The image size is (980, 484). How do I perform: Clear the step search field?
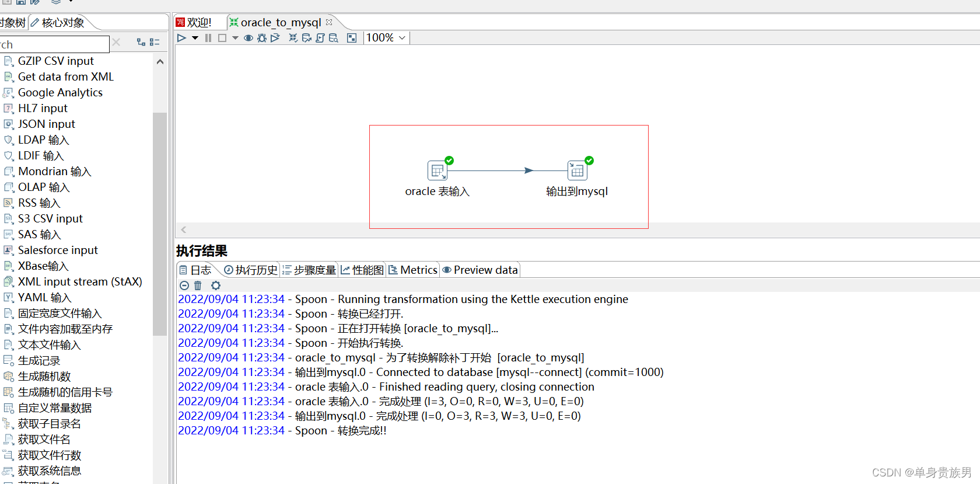[116, 42]
